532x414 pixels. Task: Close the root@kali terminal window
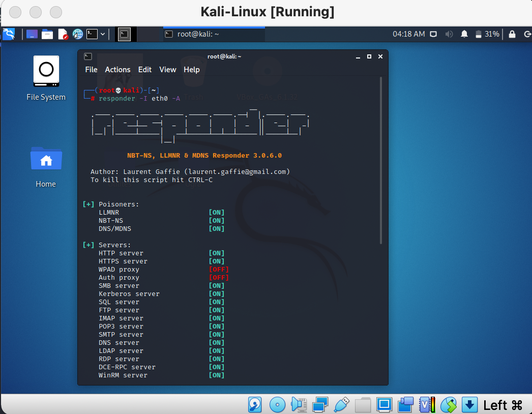(x=380, y=56)
